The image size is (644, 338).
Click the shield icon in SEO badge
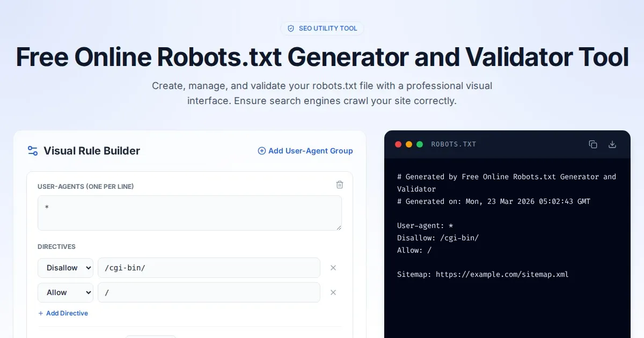tap(291, 28)
